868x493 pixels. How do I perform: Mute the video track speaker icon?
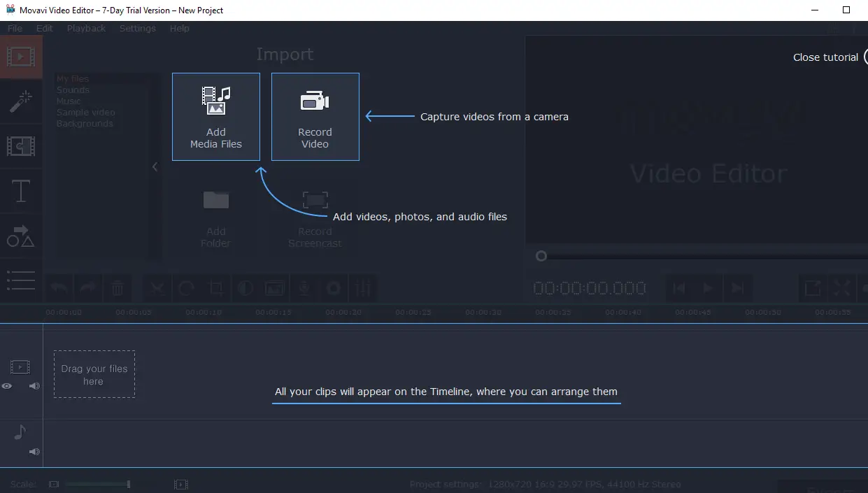(34, 386)
